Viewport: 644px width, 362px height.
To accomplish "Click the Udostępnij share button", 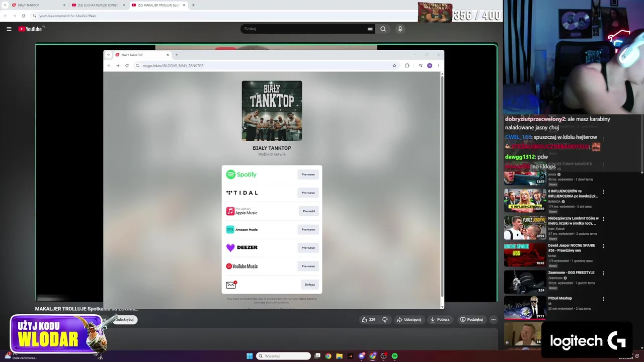I will pyautogui.click(x=409, y=319).
